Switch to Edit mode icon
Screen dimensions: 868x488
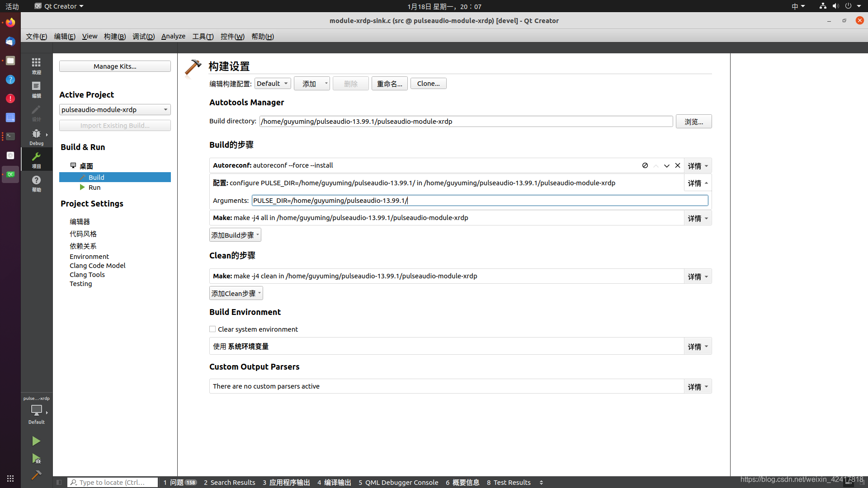click(x=36, y=89)
